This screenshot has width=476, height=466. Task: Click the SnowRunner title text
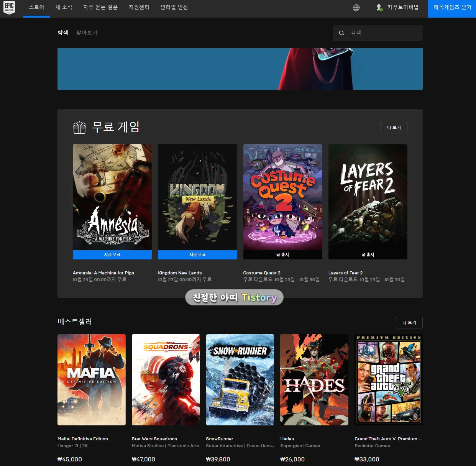pyautogui.click(x=220, y=439)
